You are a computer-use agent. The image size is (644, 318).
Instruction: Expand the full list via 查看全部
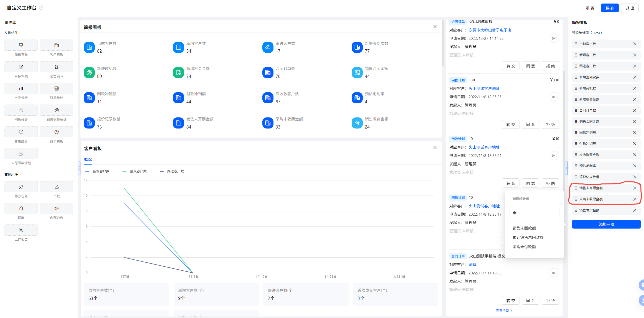pyautogui.click(x=504, y=310)
